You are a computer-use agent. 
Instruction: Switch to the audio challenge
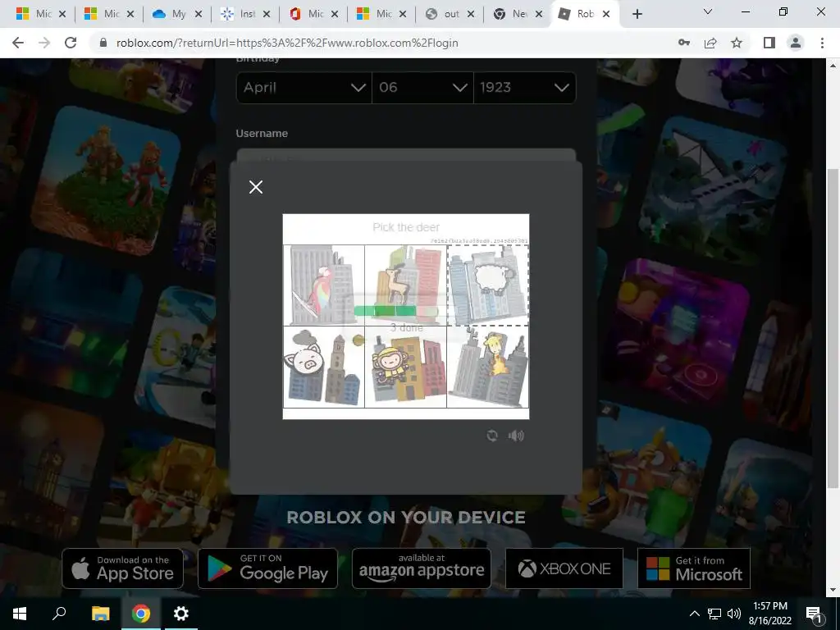pos(516,436)
